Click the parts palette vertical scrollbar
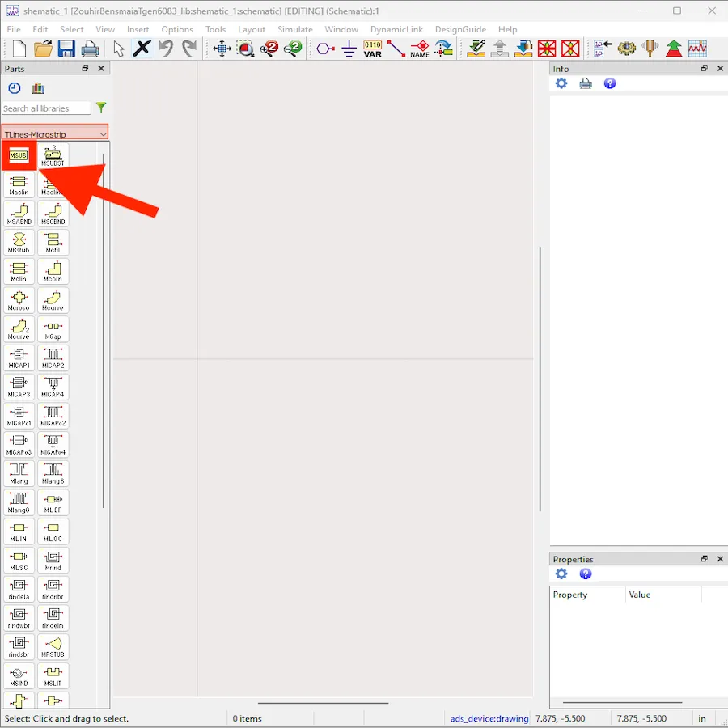Viewport: 728px width, 728px height. (103, 330)
